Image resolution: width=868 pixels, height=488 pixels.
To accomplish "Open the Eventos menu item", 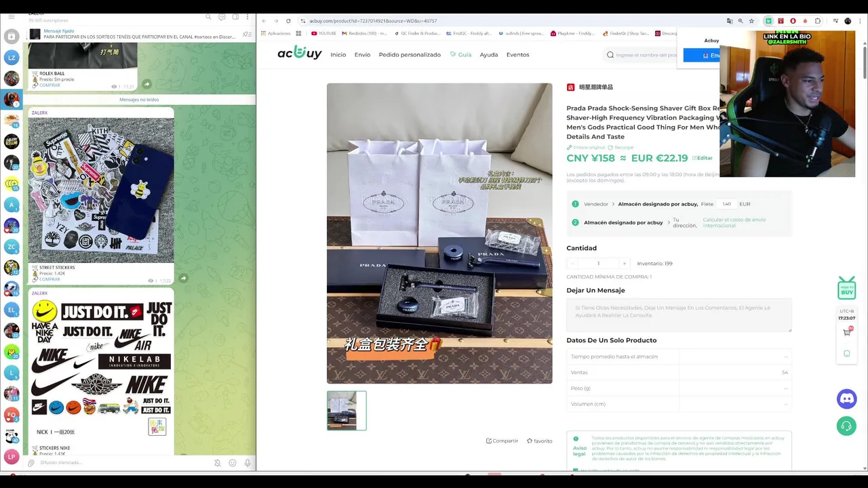I will (517, 55).
